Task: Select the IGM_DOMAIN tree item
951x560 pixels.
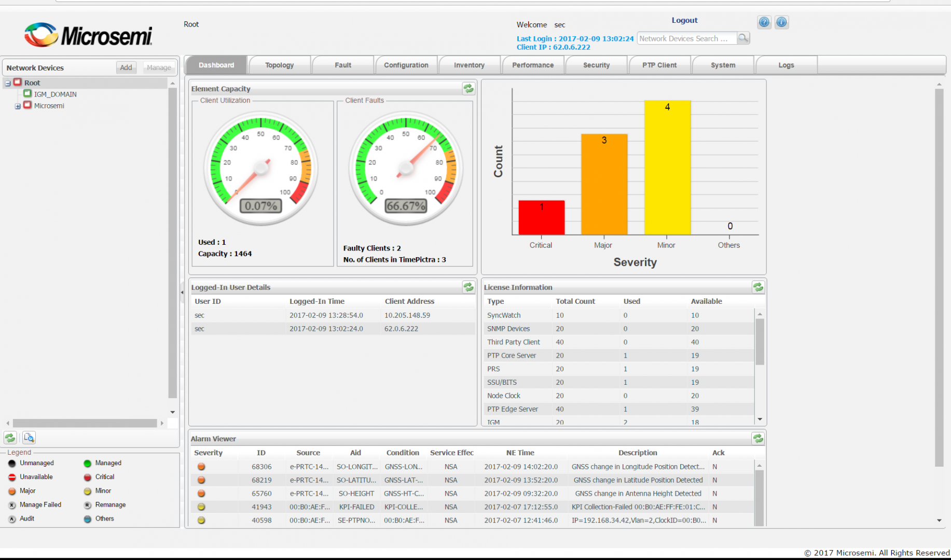Action: pyautogui.click(x=55, y=94)
